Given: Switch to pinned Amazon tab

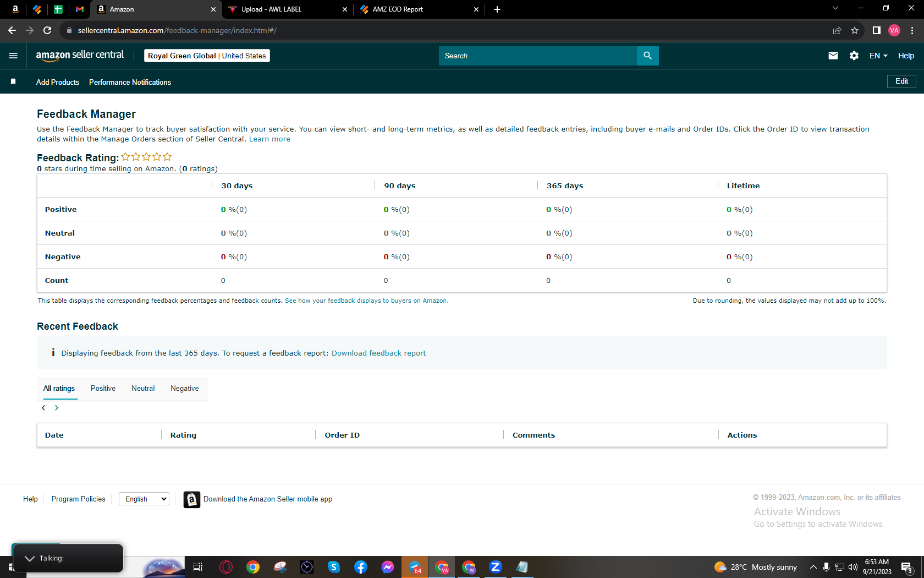Looking at the screenshot, I should [x=15, y=9].
